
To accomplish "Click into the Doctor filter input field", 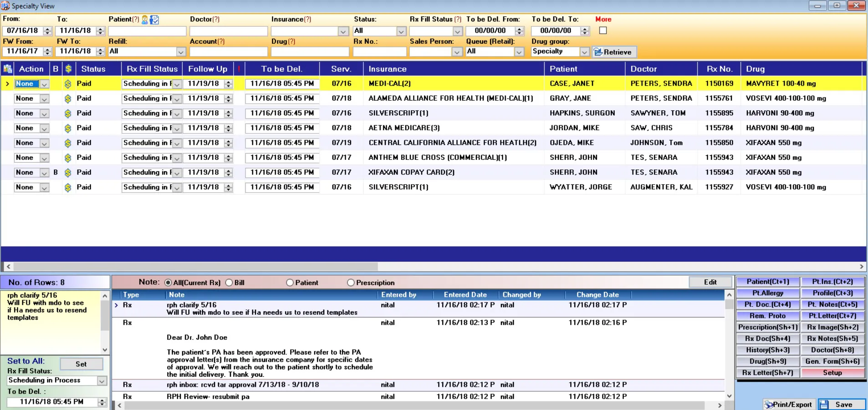I will [x=228, y=31].
